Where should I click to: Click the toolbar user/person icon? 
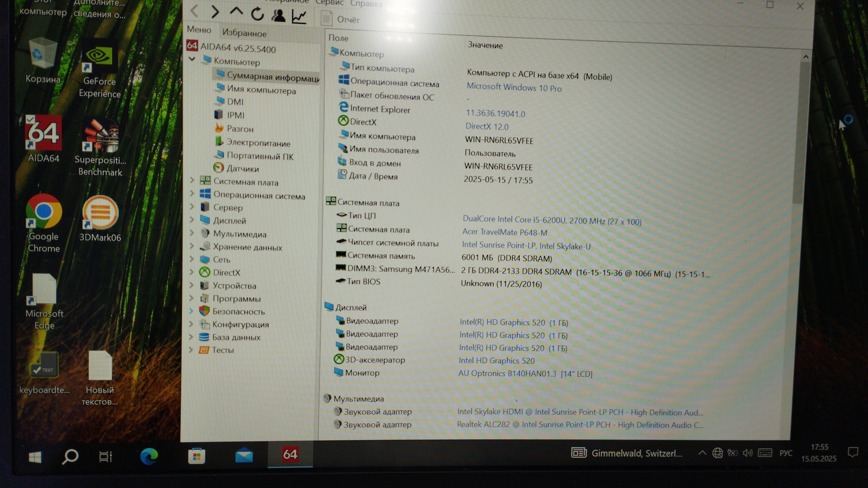[x=278, y=15]
